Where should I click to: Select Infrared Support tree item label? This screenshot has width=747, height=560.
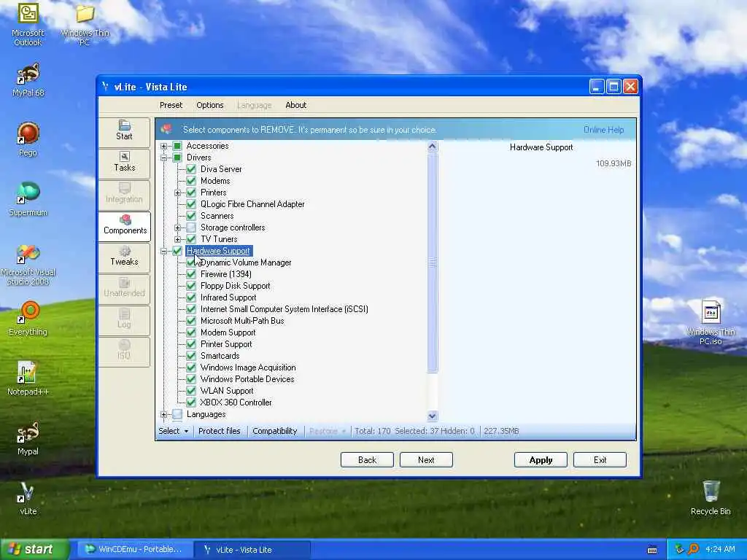228,297
